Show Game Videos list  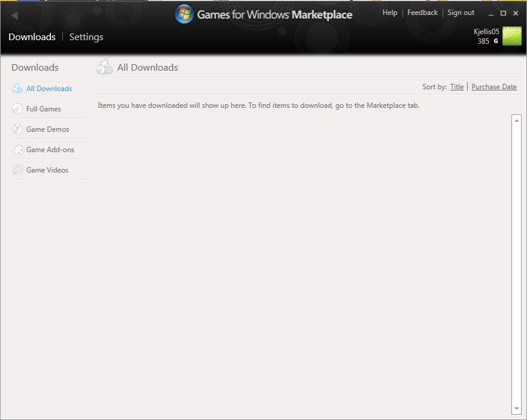click(x=47, y=170)
